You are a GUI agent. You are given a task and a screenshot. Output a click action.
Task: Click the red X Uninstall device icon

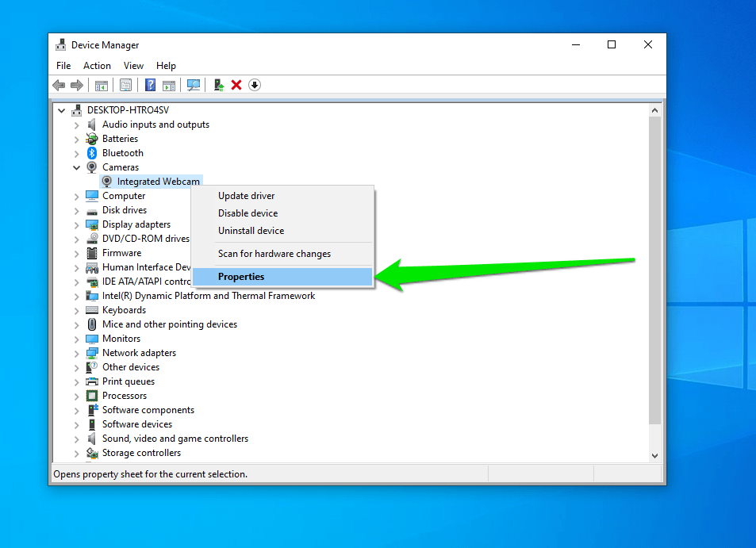pyautogui.click(x=236, y=86)
